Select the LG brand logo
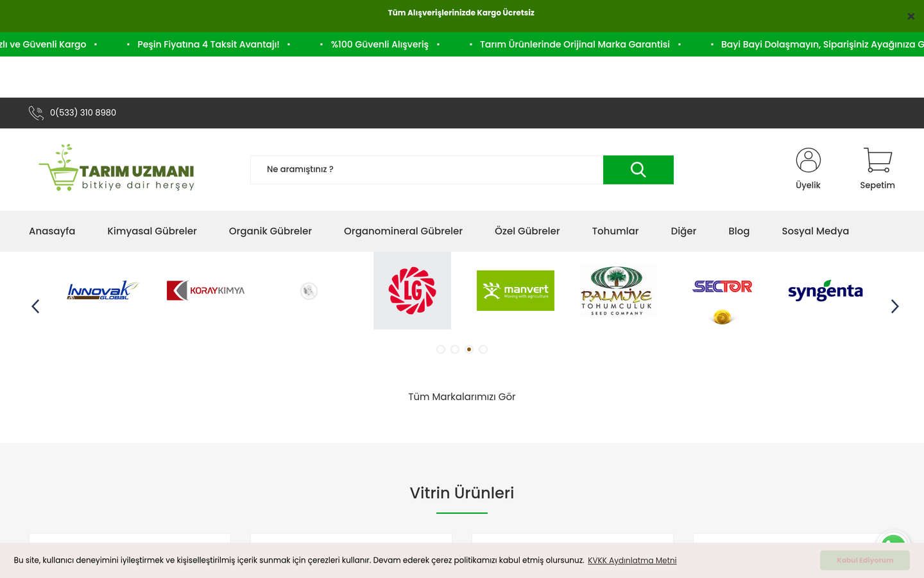This screenshot has height=578, width=924. pyautogui.click(x=412, y=290)
